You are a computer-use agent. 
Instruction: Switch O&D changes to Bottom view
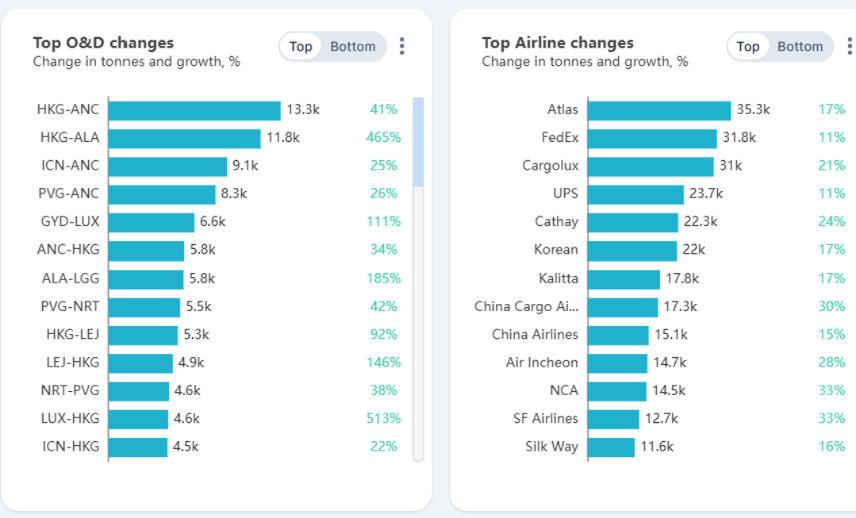point(353,46)
